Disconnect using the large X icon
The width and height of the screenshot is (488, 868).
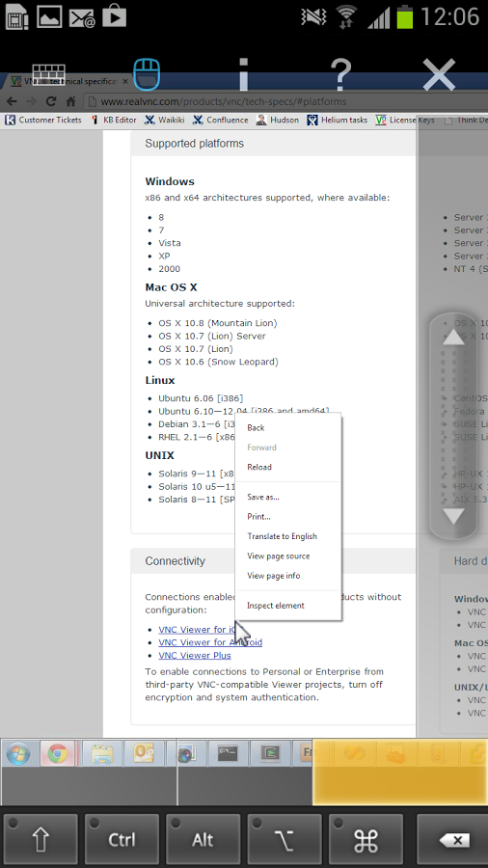tap(439, 74)
